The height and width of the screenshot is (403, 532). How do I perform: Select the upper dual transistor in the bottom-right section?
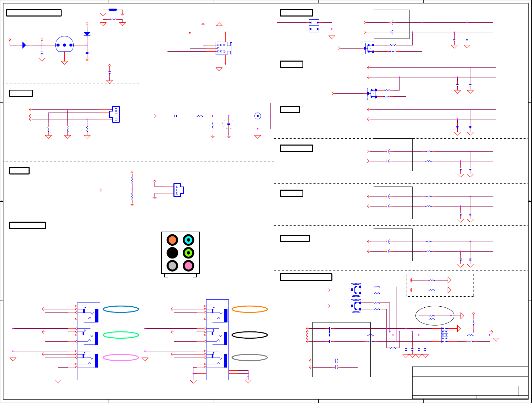[x=356, y=290]
